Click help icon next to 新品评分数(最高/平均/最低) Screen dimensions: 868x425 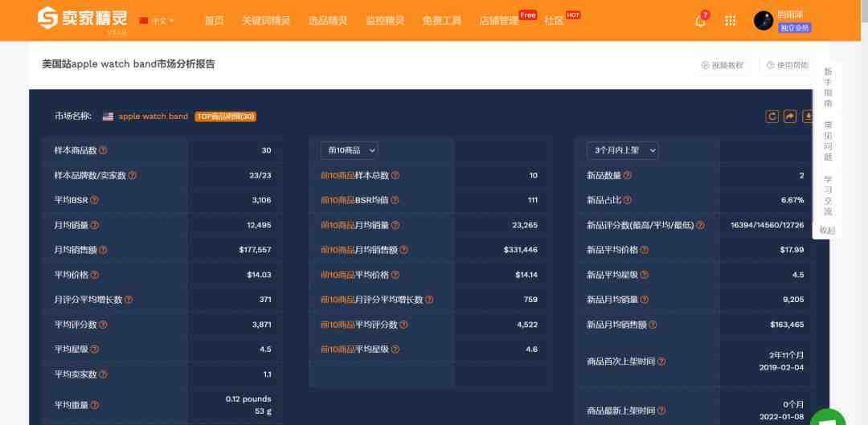(700, 225)
